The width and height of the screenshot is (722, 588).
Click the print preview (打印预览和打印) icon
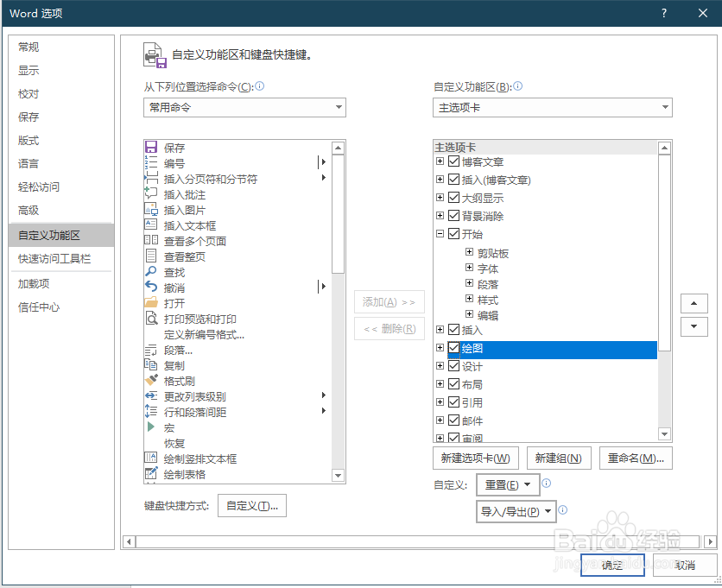151,319
